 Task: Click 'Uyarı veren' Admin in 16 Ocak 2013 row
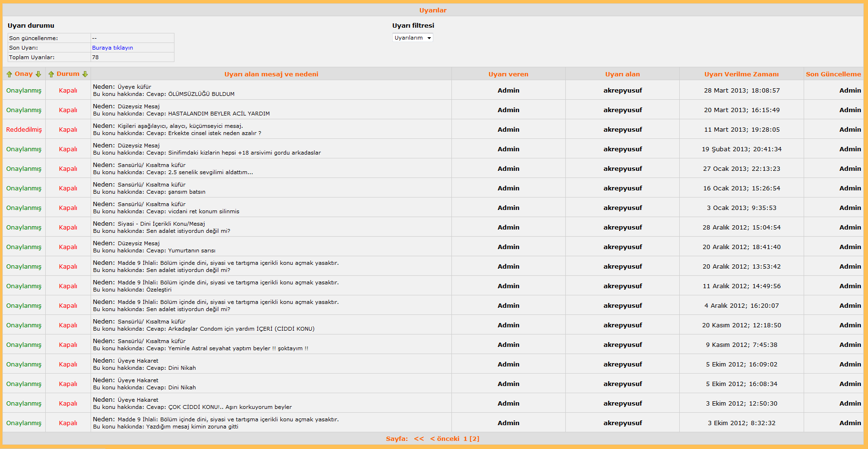pos(508,188)
